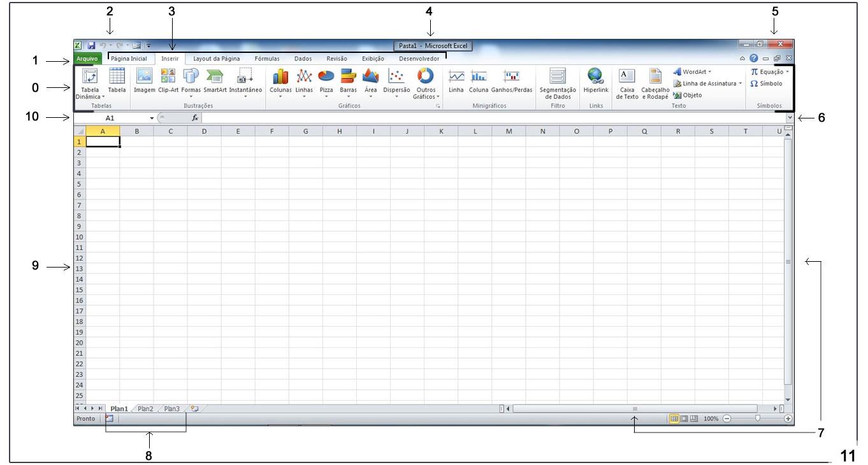Open Excel Help question mark

[x=754, y=58]
